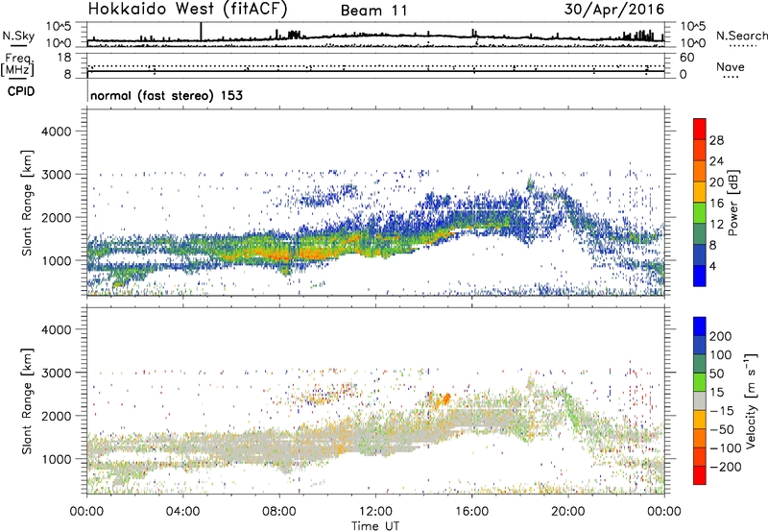Click the '16:00' time axis tick label
768x532 pixels.
point(471,512)
